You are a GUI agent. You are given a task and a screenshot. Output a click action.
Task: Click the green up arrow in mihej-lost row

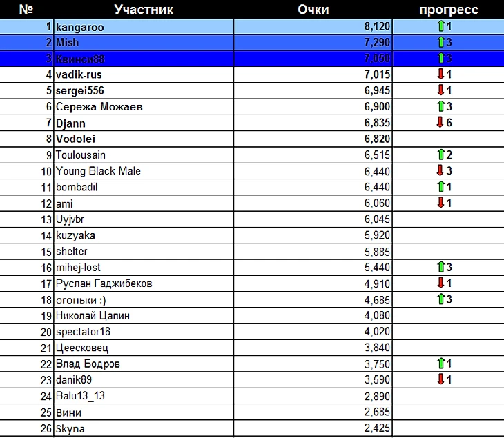(x=439, y=267)
